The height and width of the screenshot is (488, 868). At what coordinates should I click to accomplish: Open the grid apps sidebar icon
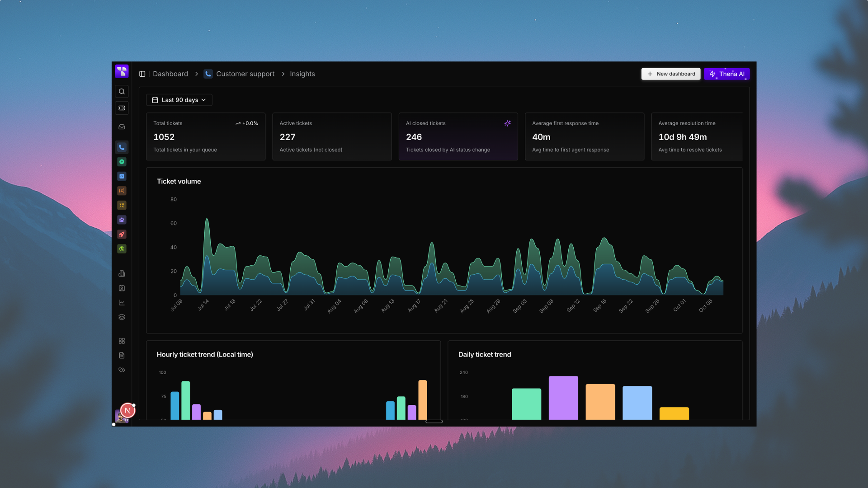pos(122,341)
